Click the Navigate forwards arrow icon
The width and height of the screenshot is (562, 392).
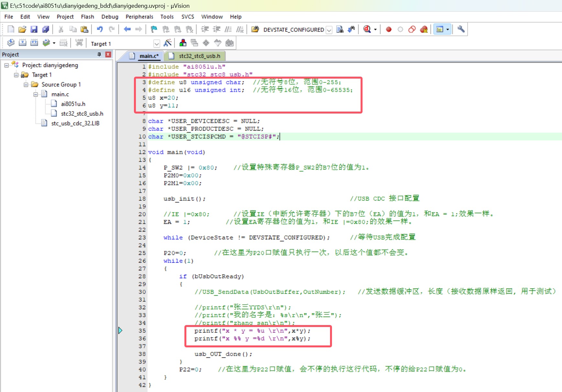click(x=138, y=29)
